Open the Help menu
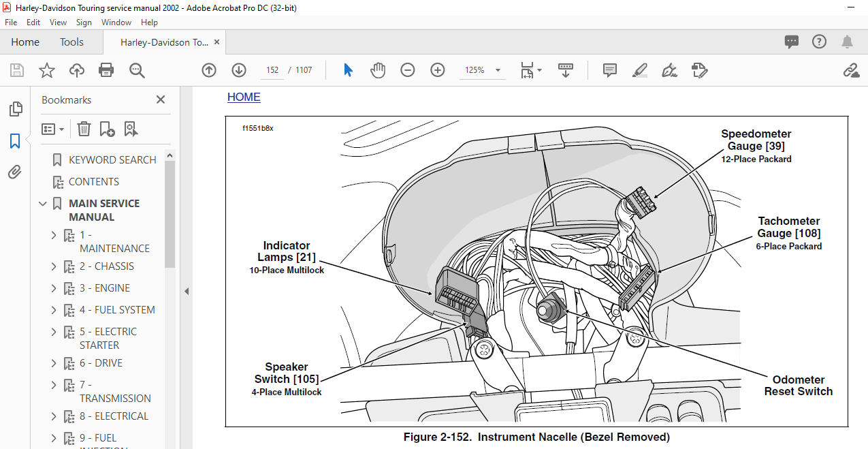This screenshot has height=449, width=868. [149, 22]
